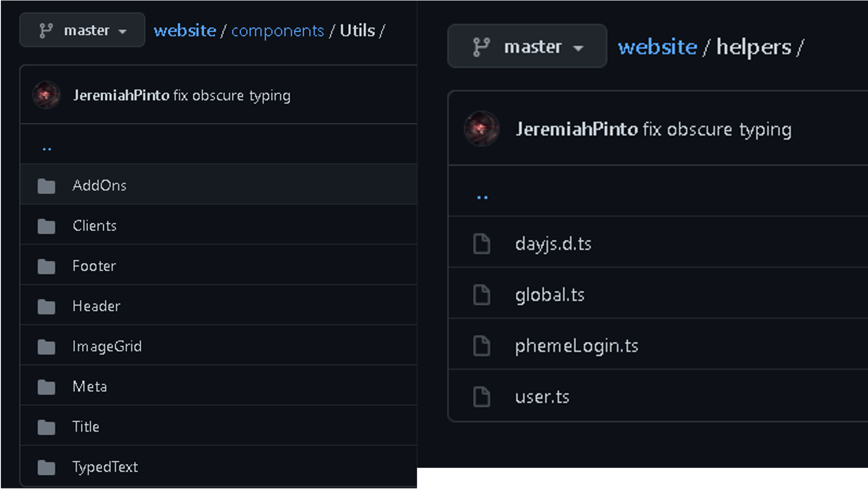Click the folder icon beside TypedText
The width and height of the screenshot is (868, 489).
[46, 467]
